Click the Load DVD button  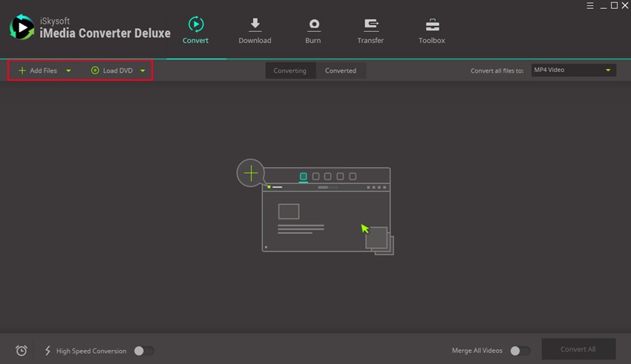(x=112, y=70)
